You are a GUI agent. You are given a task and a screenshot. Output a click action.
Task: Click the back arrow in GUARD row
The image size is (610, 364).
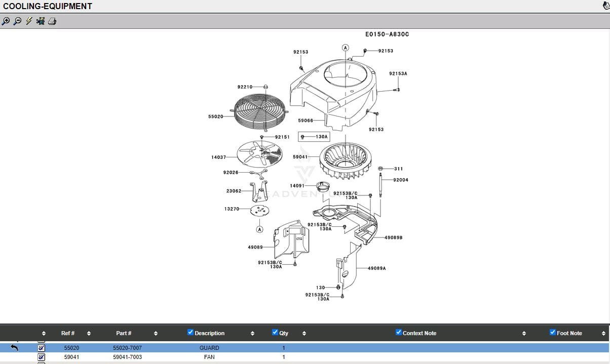pos(14,348)
